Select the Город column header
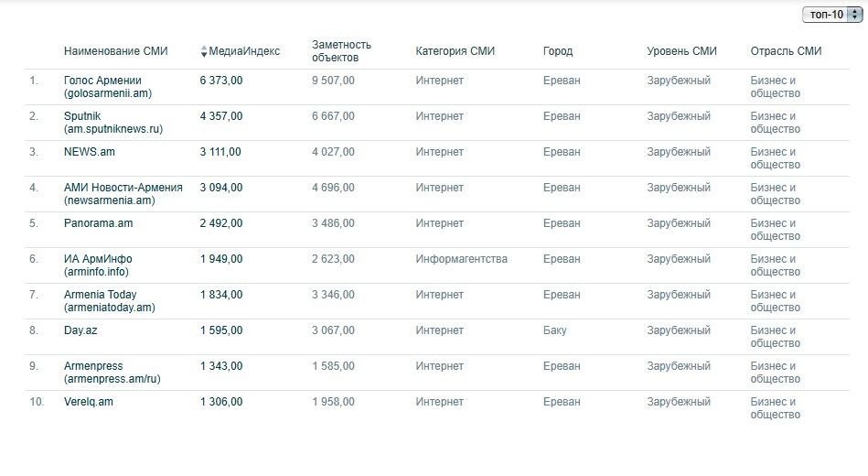868x476 pixels. [x=557, y=51]
